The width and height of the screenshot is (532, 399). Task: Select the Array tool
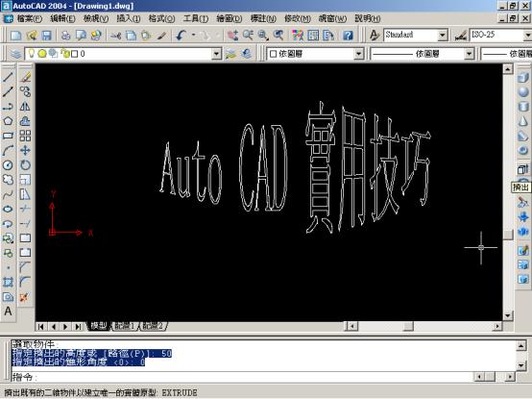pos(25,136)
